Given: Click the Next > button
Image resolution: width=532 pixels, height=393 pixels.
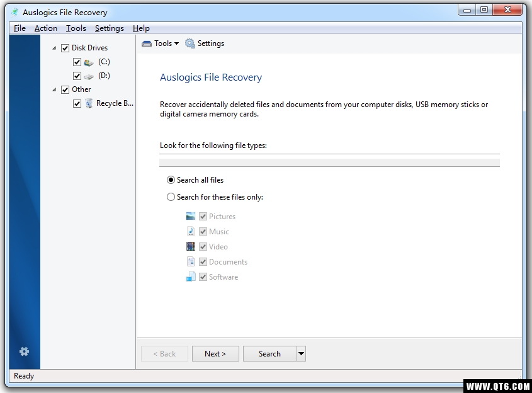Looking at the screenshot, I should (x=215, y=353).
